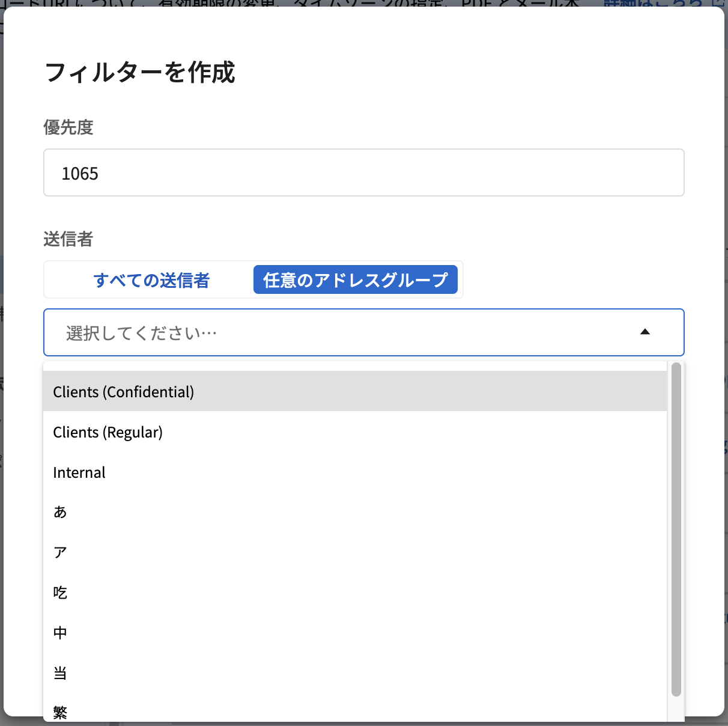728x726 pixels.
Task: Collapse the 選択してください dropdown arrow
Action: pyautogui.click(x=645, y=332)
